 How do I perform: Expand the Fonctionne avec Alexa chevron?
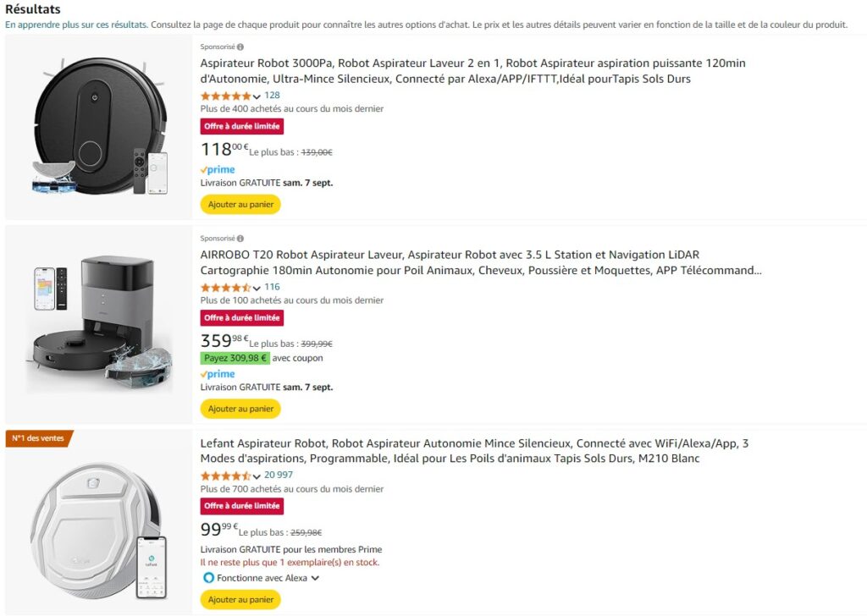[x=315, y=578]
